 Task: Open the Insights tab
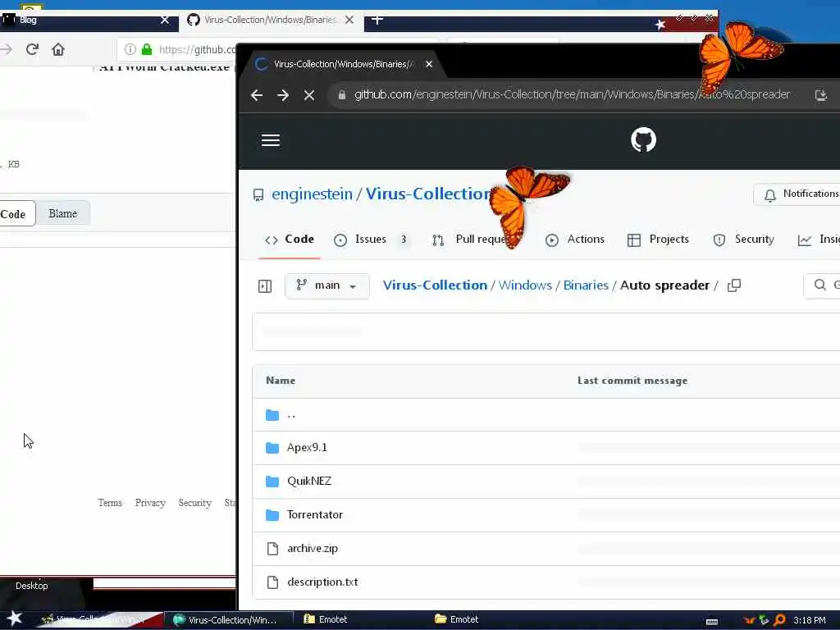(819, 240)
